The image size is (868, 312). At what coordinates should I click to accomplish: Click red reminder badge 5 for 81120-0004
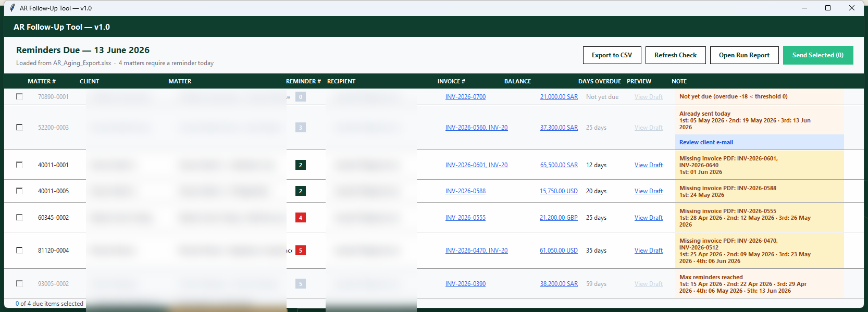point(300,251)
